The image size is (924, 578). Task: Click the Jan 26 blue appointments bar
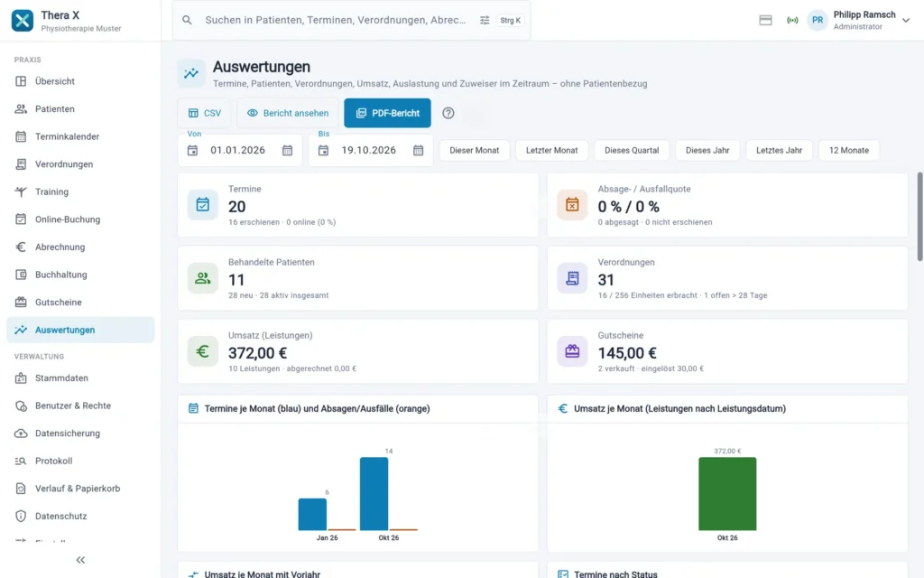click(x=312, y=514)
